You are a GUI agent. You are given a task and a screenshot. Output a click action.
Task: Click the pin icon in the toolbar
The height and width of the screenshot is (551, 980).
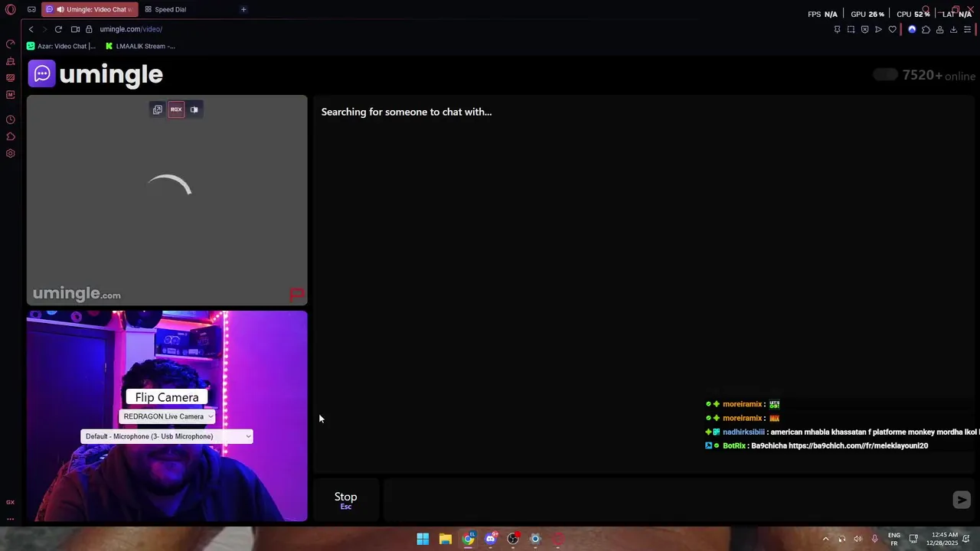[837, 29]
